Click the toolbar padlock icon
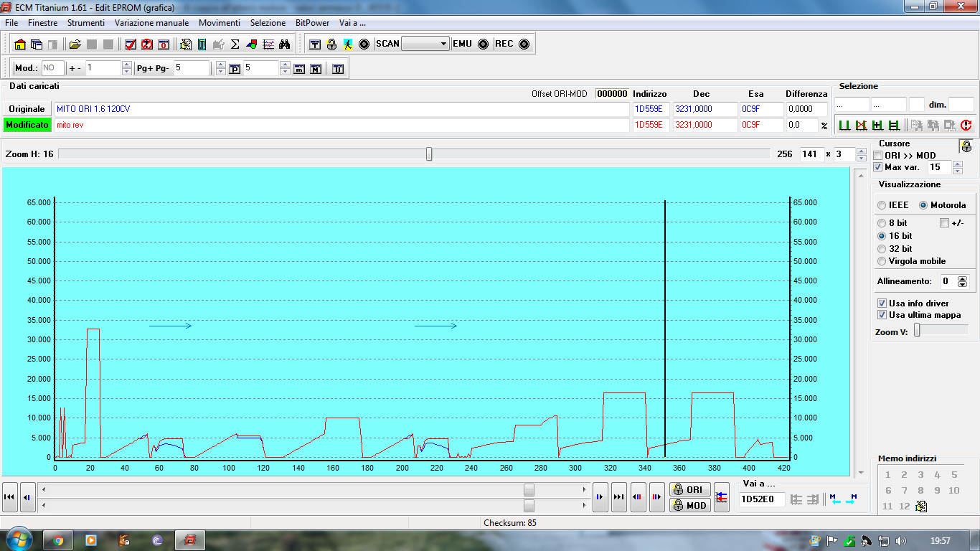Screen dimensions: 980x551 (x=331, y=44)
